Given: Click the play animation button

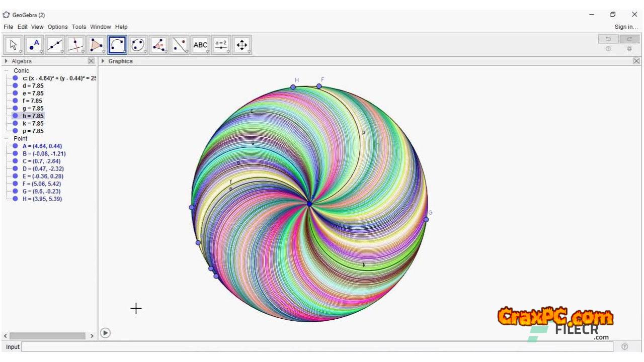Looking at the screenshot, I should point(105,333).
